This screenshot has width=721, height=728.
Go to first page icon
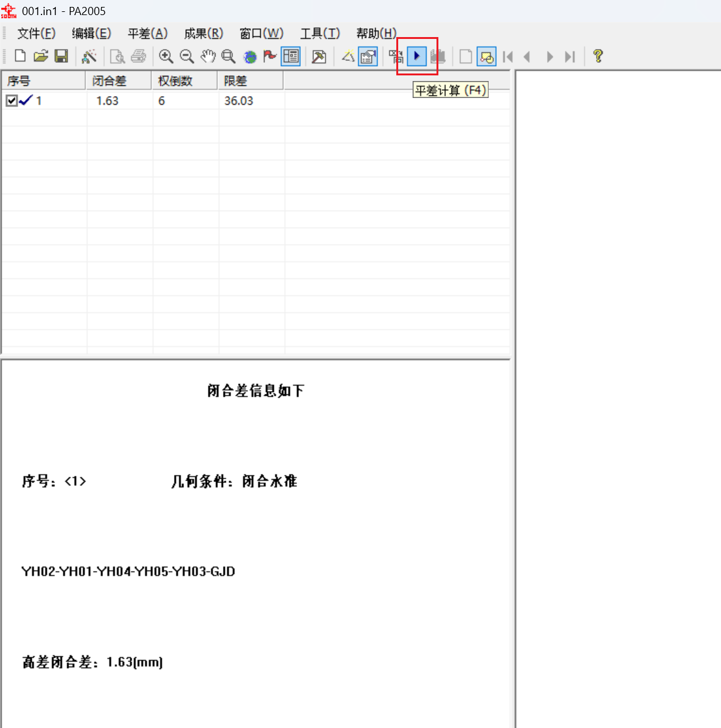(x=508, y=56)
